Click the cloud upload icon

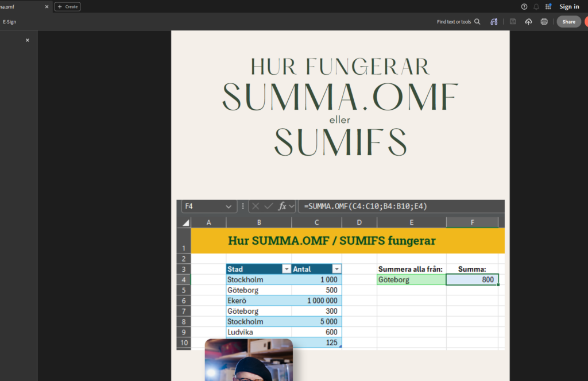(528, 22)
